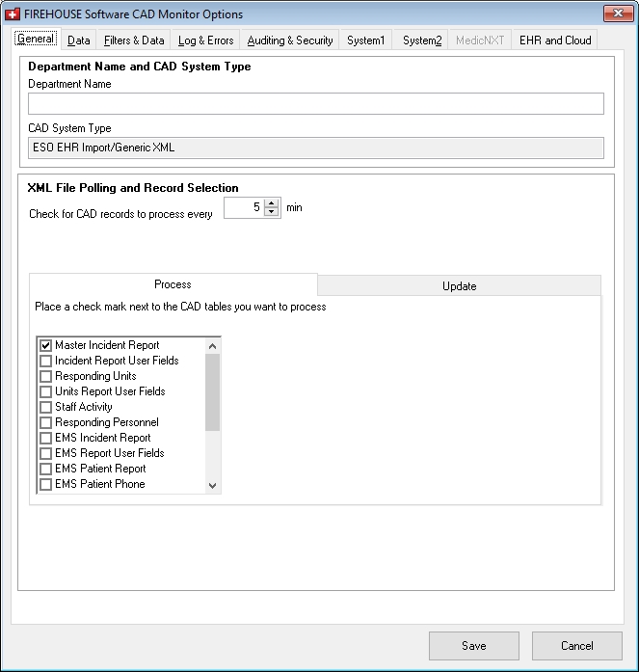
Task: Open the Auditing & Security tab
Action: click(x=290, y=40)
